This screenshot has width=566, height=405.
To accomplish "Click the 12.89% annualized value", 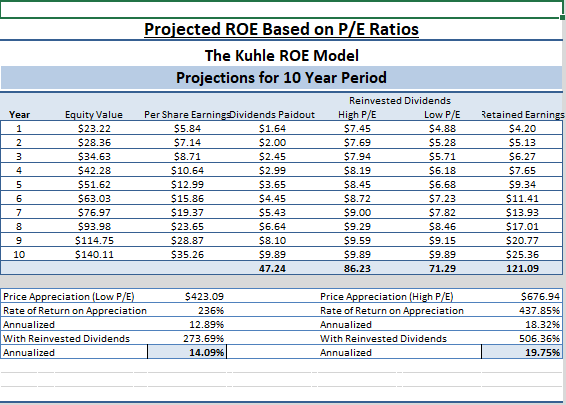I will coord(206,325).
